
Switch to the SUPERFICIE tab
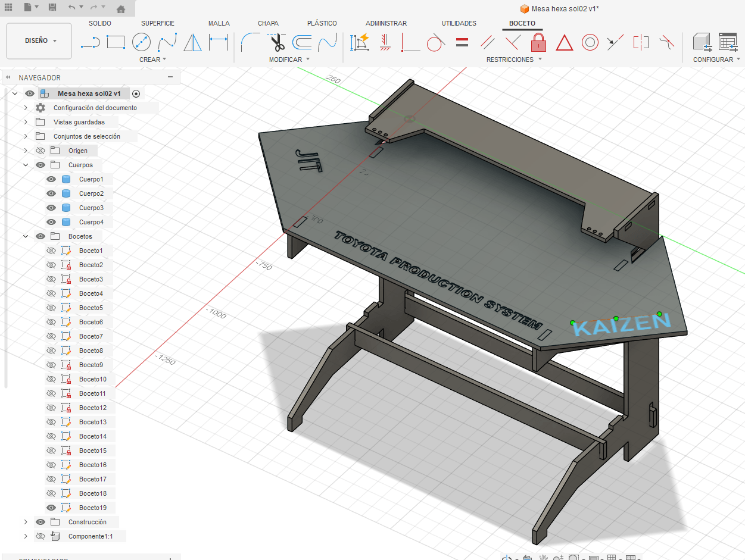point(158,23)
